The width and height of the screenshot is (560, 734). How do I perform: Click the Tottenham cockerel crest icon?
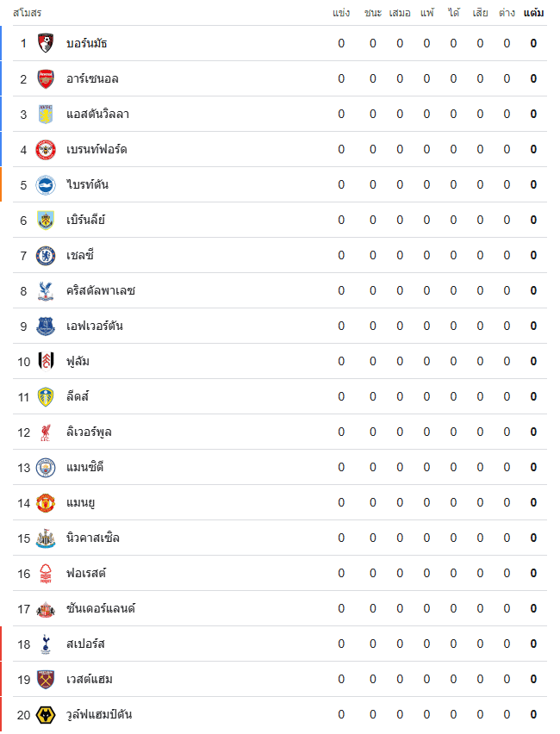pos(46,644)
